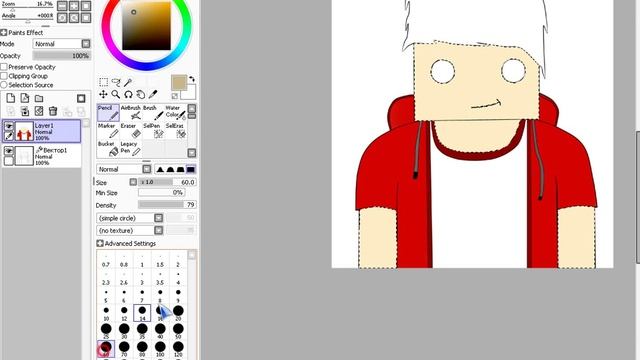Select the Selection Source radio option

click(4, 85)
